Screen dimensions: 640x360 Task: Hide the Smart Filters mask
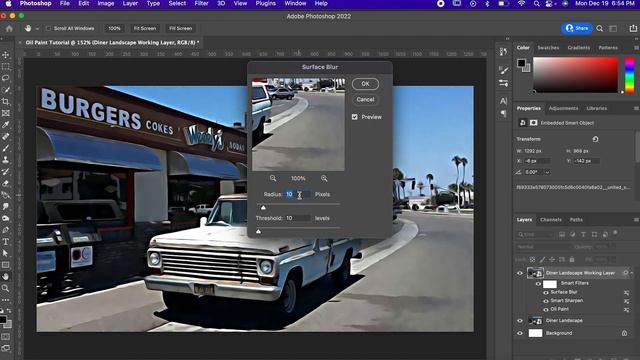coord(538,284)
